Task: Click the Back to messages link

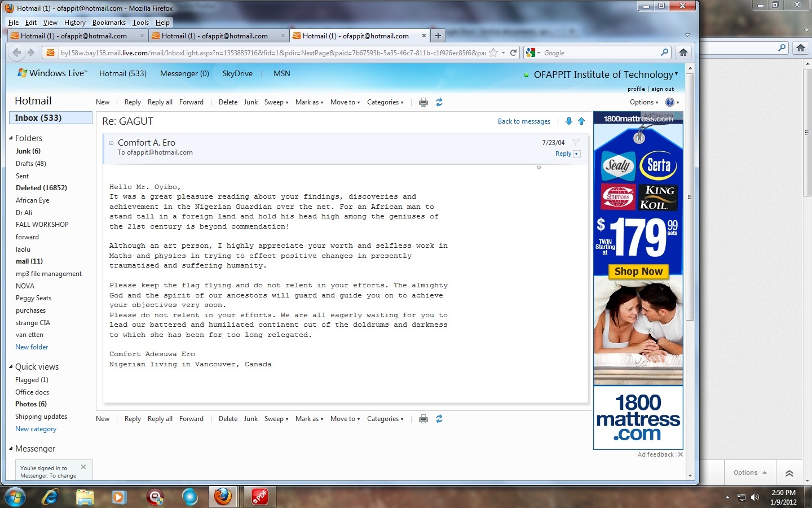Action: (x=524, y=121)
